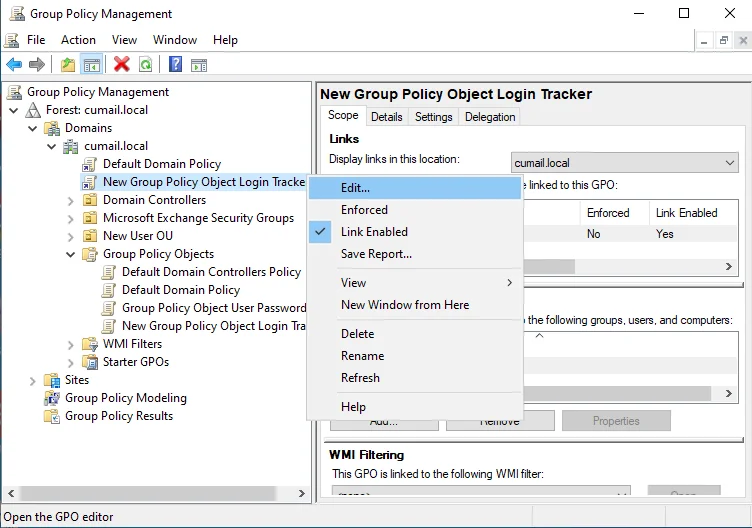Expand the Domain Controllers node
752x528 pixels.
70,200
